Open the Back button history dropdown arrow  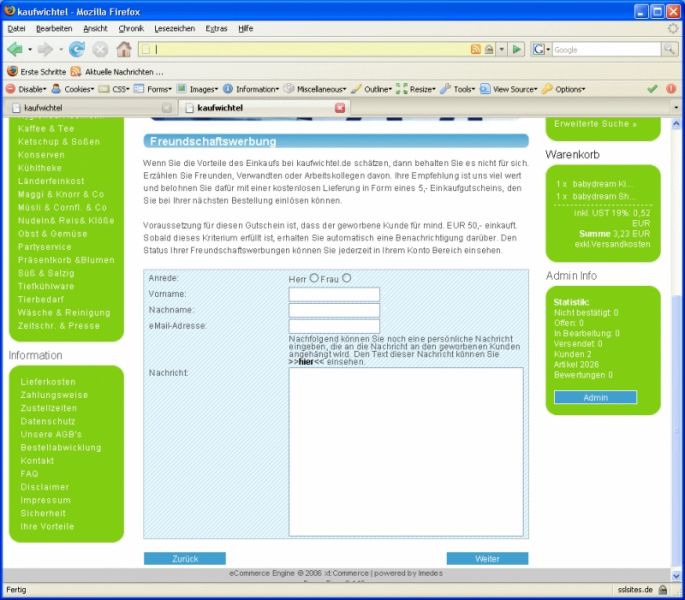30,49
